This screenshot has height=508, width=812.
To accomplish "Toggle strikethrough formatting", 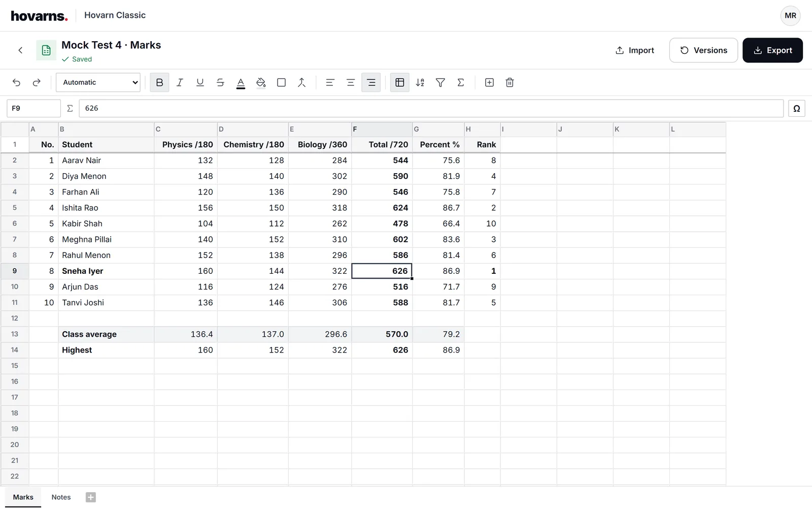I will (220, 82).
